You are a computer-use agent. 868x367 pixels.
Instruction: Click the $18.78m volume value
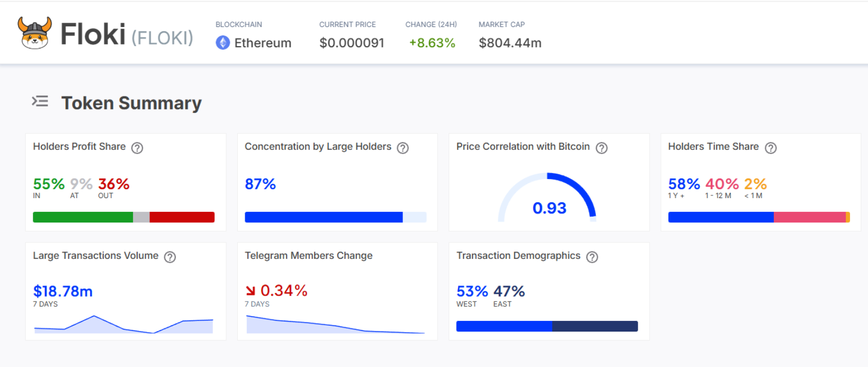click(63, 291)
